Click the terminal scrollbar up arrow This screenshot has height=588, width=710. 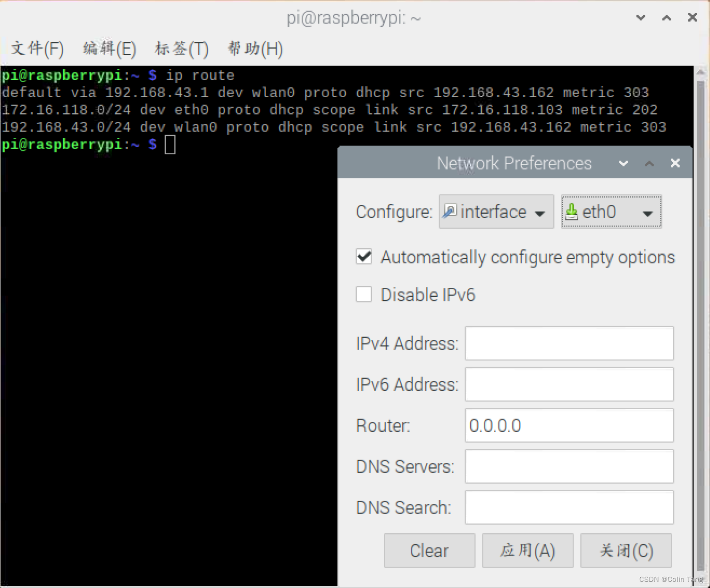click(x=701, y=72)
